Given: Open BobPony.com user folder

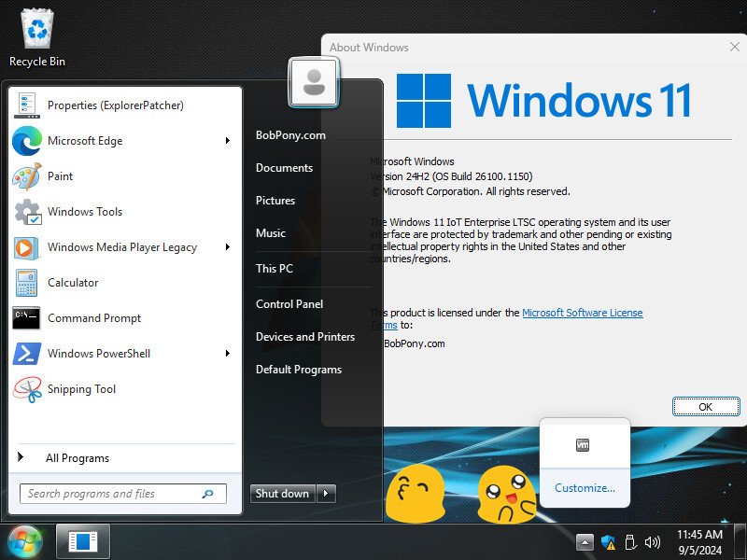Looking at the screenshot, I should coord(290,135).
